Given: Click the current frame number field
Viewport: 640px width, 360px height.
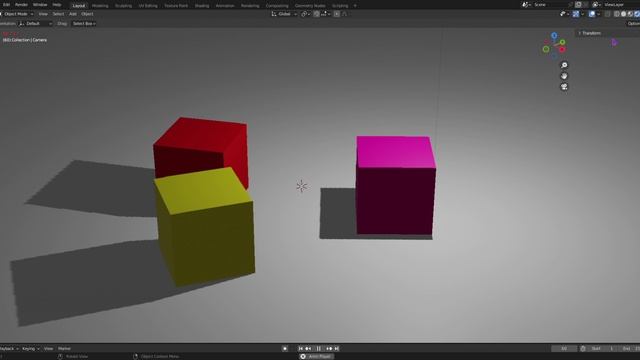Looking at the screenshot, I should pos(564,349).
